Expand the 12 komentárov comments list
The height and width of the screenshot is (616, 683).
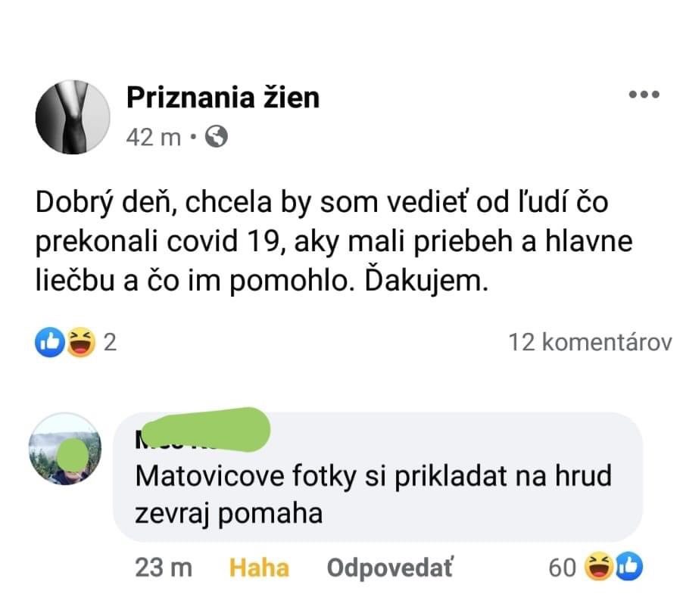pyautogui.click(x=591, y=343)
